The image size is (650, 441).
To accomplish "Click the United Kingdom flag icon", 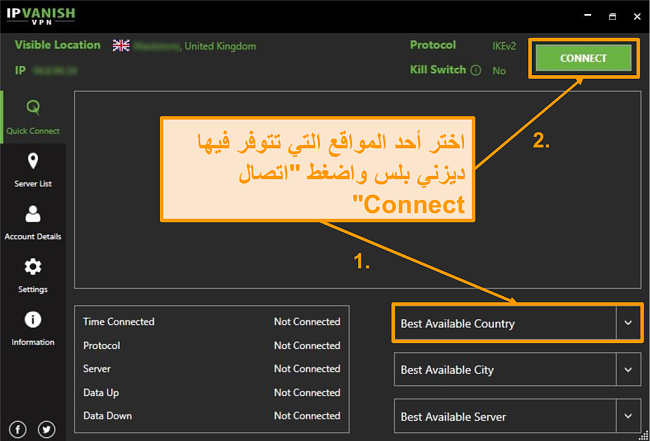I will pos(121,46).
